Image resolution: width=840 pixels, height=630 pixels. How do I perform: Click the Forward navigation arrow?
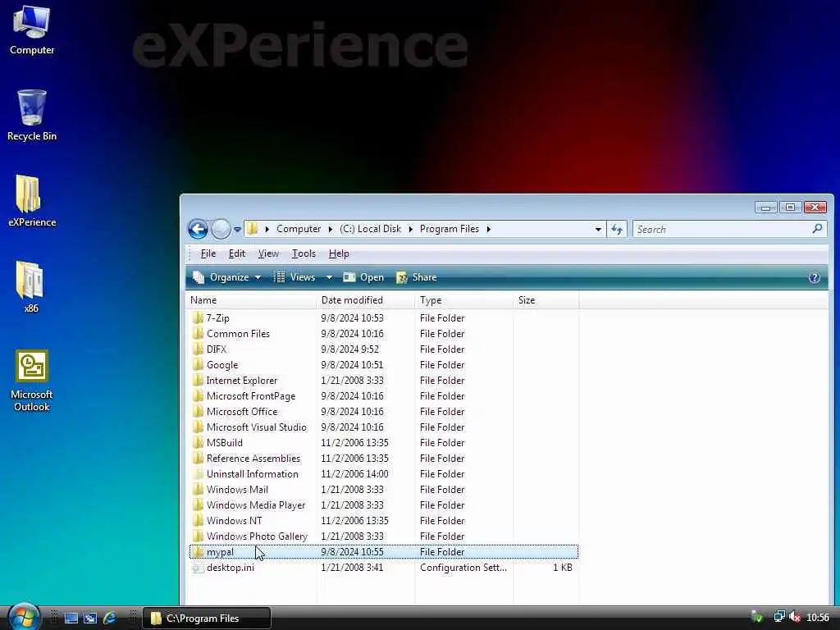point(220,230)
